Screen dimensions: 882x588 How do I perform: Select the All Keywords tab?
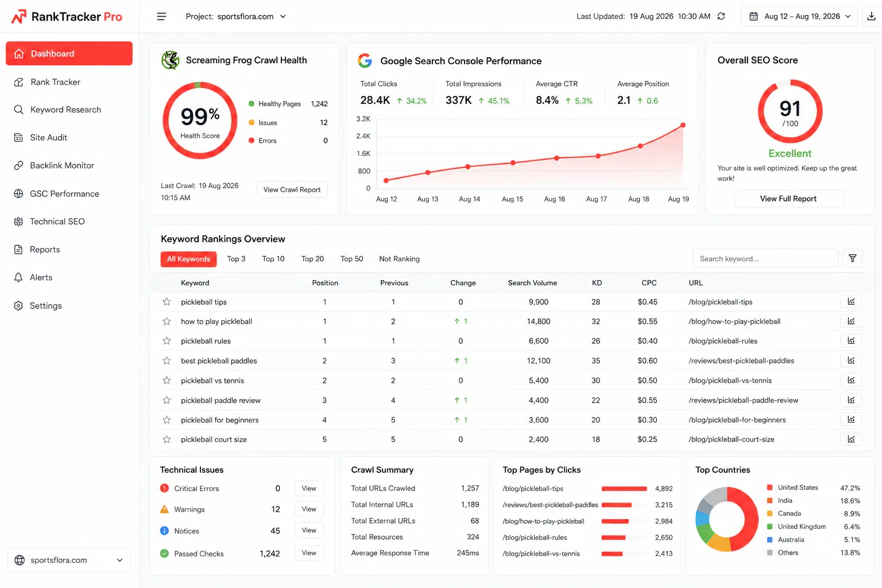(x=188, y=259)
